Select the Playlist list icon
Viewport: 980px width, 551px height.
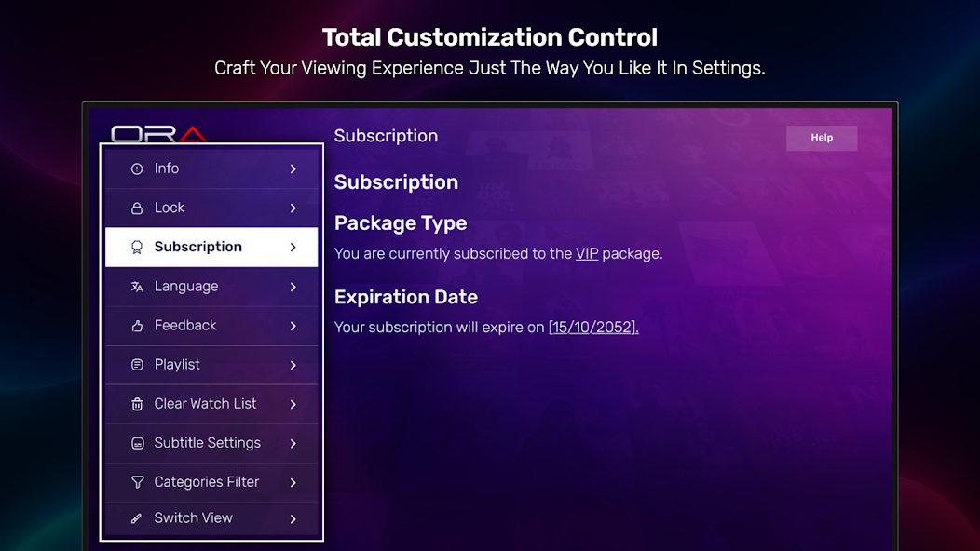tap(137, 365)
